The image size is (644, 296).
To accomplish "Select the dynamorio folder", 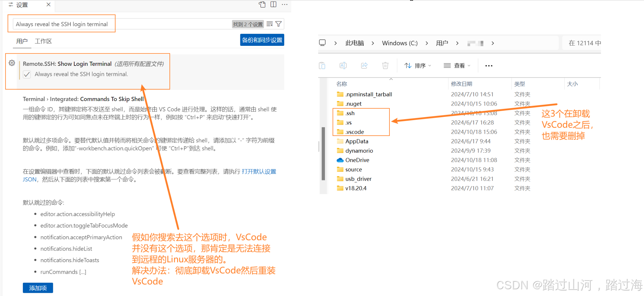I will click(x=355, y=150).
